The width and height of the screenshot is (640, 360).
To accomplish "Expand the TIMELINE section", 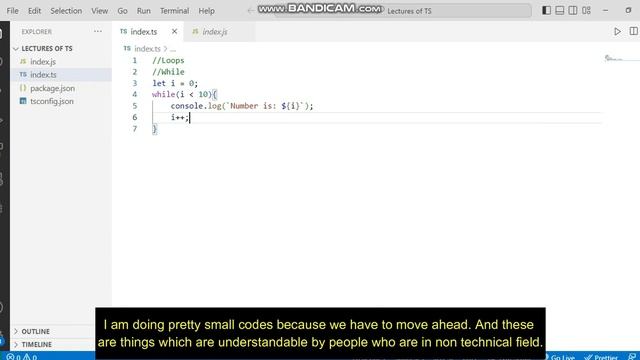I will pyautogui.click(x=37, y=344).
